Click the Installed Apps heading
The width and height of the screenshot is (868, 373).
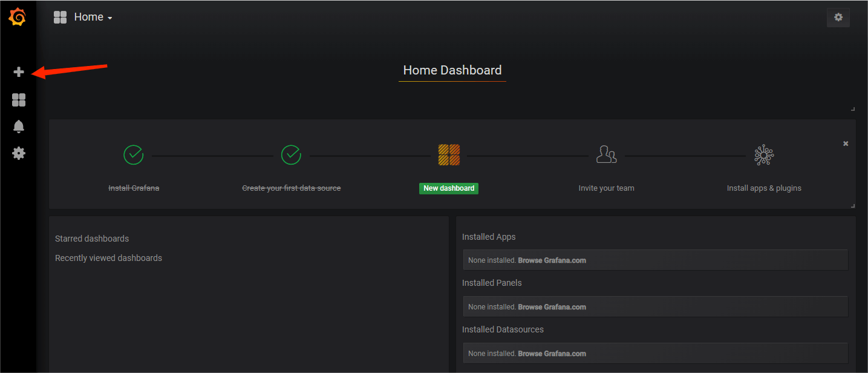tap(489, 237)
